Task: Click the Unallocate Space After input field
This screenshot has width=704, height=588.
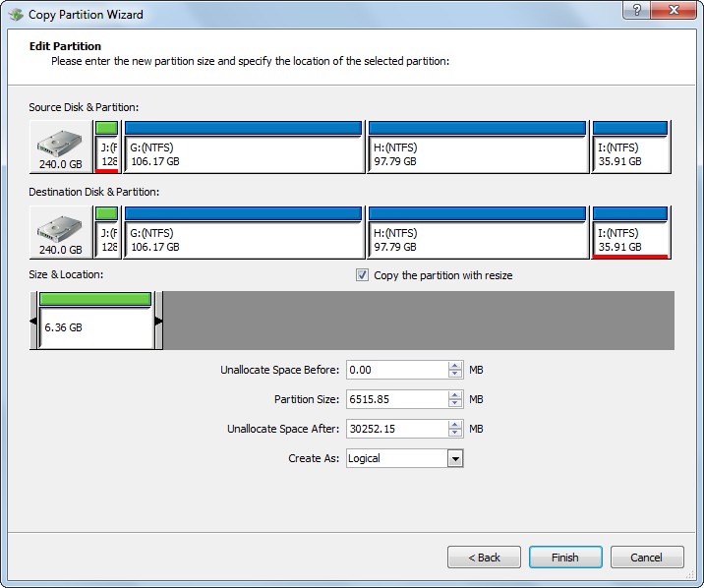Action: (x=397, y=429)
